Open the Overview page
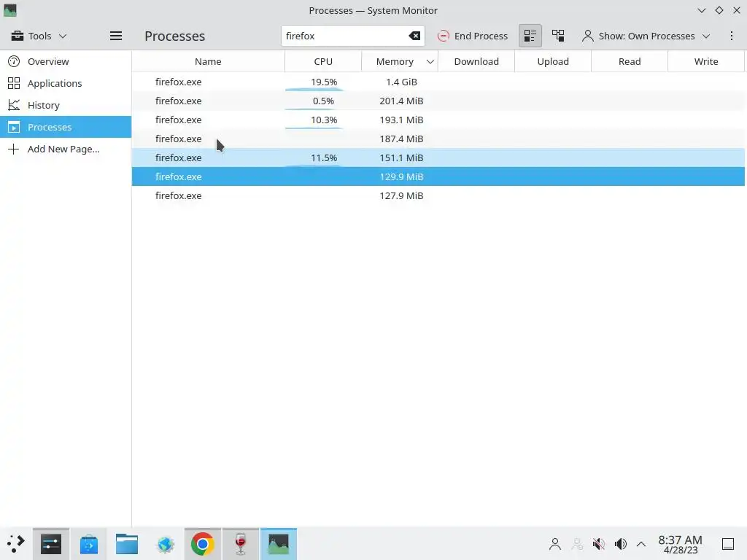The image size is (747, 560). pos(66,61)
